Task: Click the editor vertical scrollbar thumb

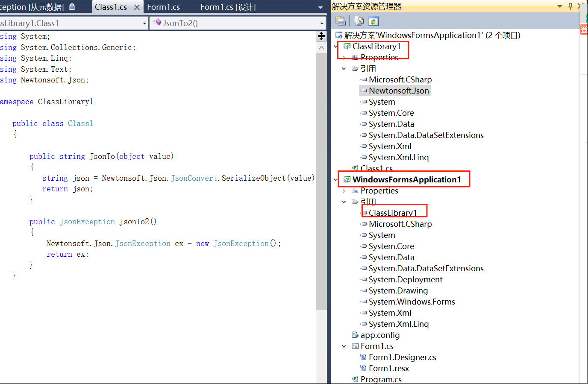Action: click(x=321, y=182)
